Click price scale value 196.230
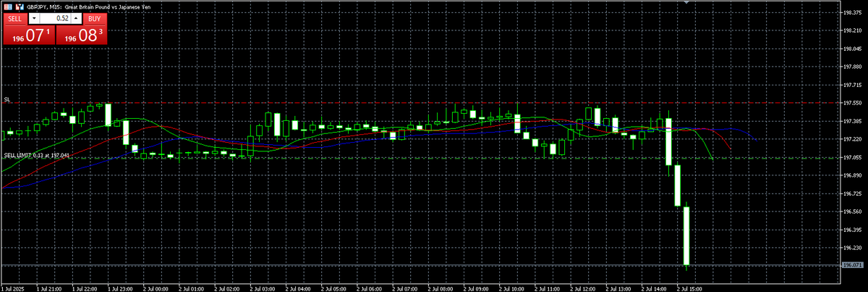868x292 pixels. (x=852, y=249)
